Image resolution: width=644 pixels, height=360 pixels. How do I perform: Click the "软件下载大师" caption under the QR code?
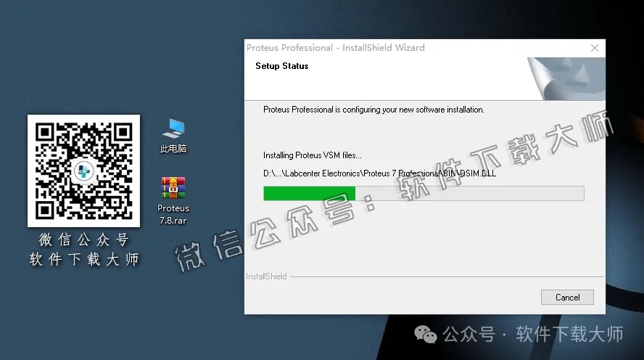pyautogui.click(x=83, y=259)
